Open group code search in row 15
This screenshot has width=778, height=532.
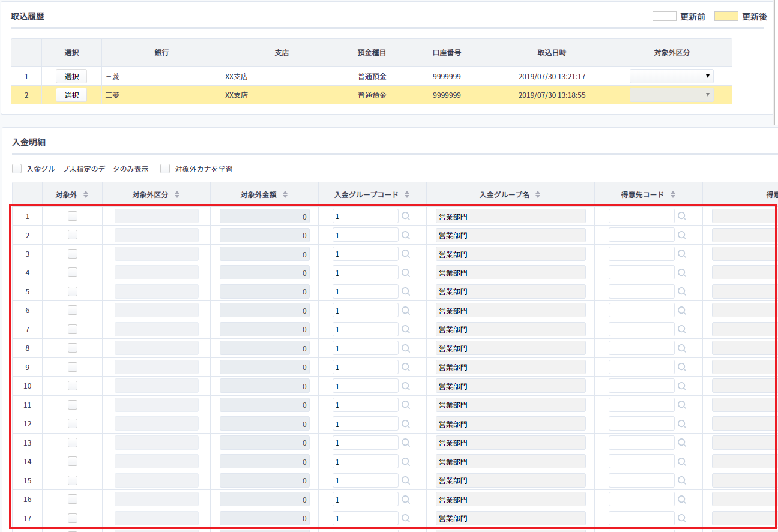[406, 480]
